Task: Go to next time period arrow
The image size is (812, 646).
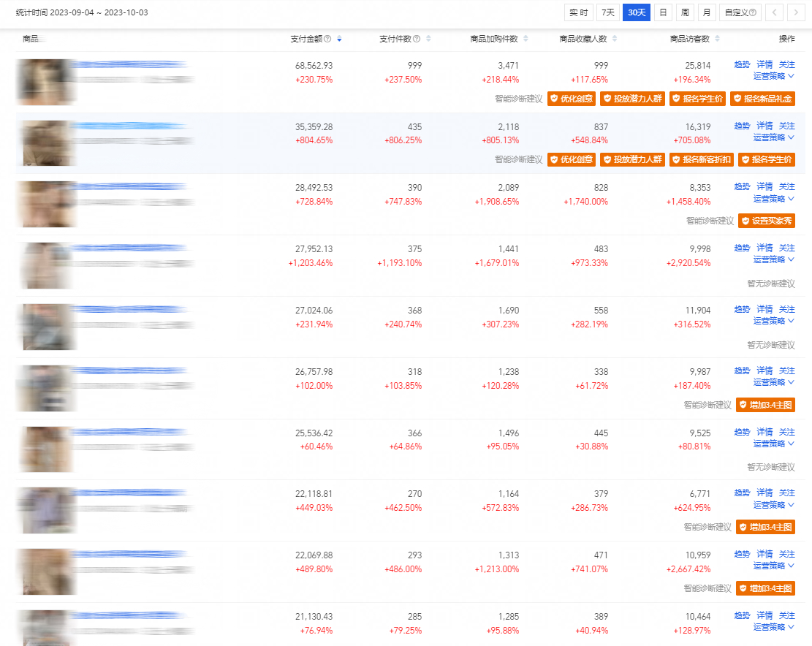Action: pos(793,12)
